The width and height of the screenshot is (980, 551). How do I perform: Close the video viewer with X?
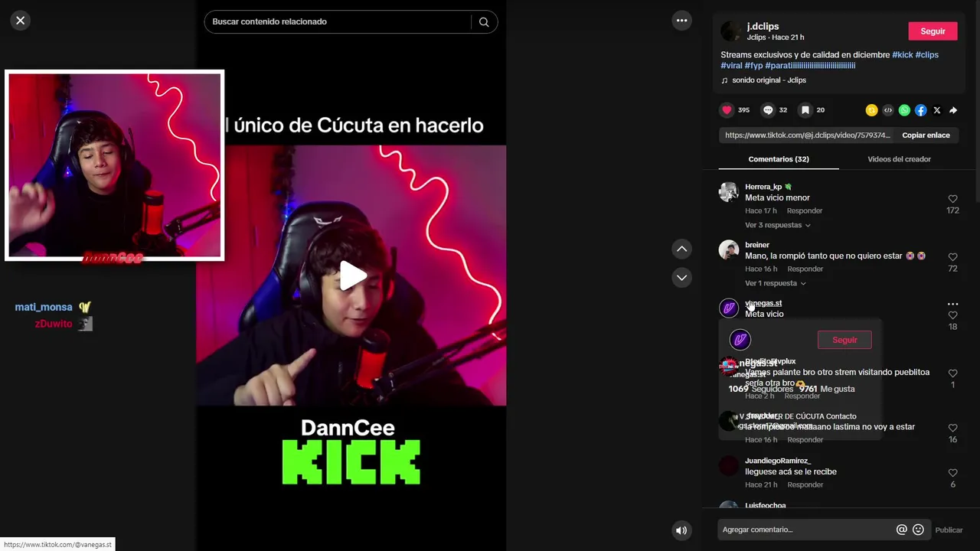21,21
